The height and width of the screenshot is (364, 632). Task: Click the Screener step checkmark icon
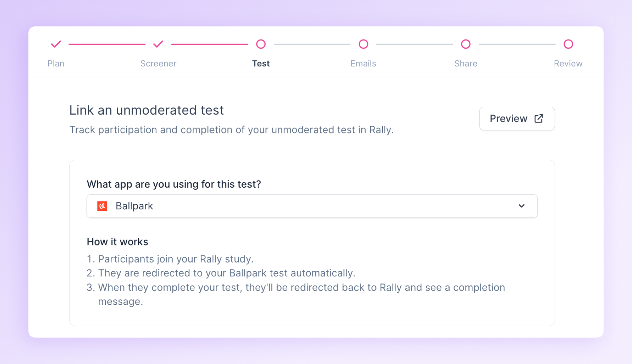(158, 44)
